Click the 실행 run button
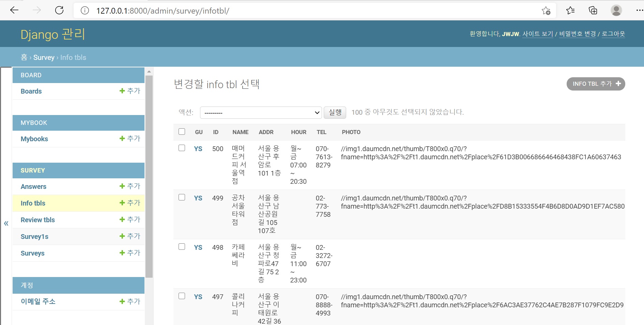This screenshot has width=644, height=325. (x=335, y=112)
